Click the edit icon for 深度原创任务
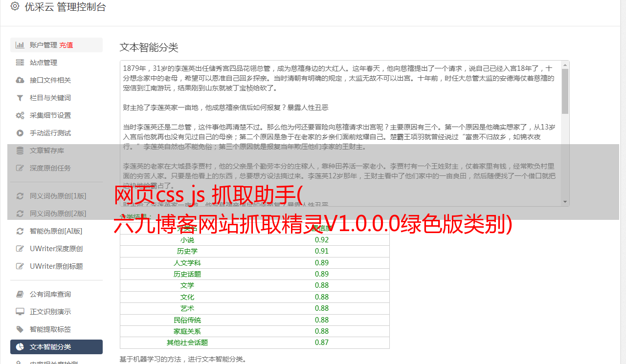Screen dimensions: 626x364 pyautogui.click(x=20, y=168)
